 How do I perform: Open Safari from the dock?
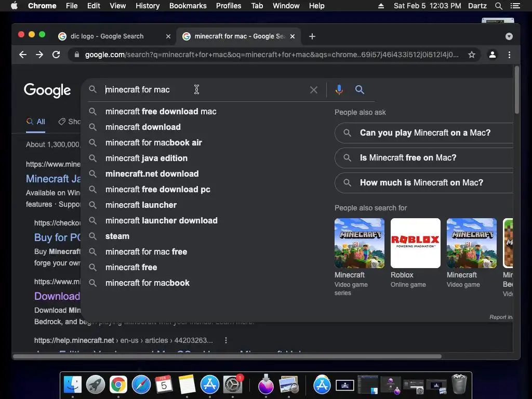pyautogui.click(x=141, y=385)
